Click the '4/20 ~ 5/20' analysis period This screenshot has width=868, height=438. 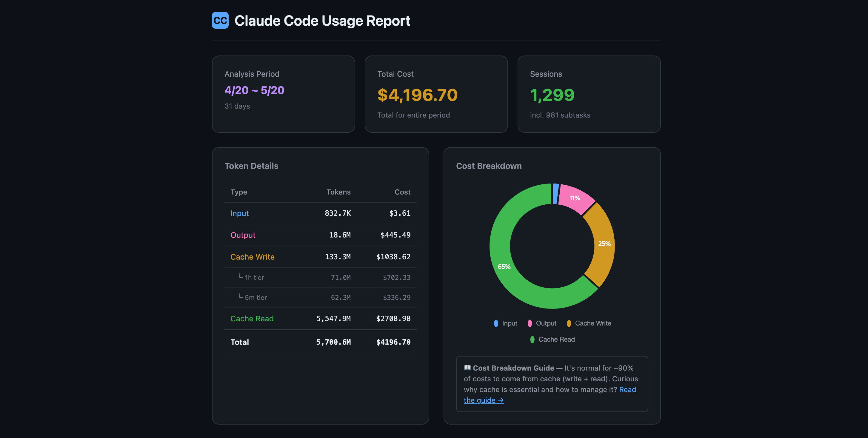click(x=254, y=90)
